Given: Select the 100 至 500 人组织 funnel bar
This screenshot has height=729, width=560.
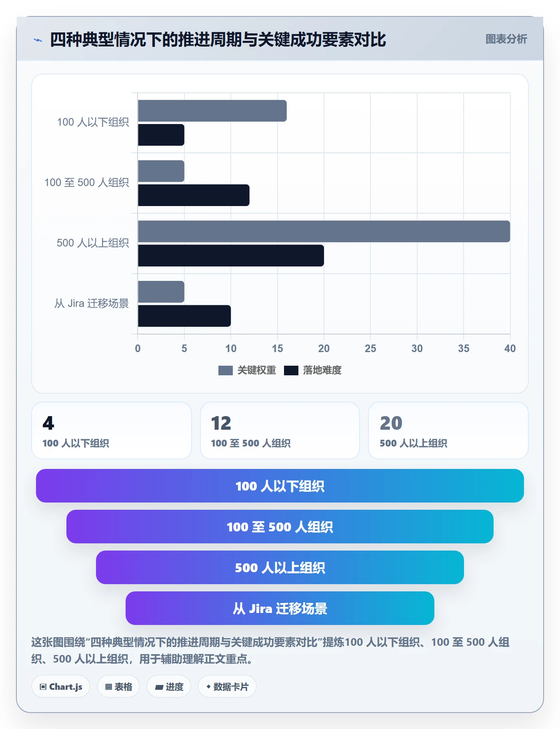Looking at the screenshot, I should 280,527.
